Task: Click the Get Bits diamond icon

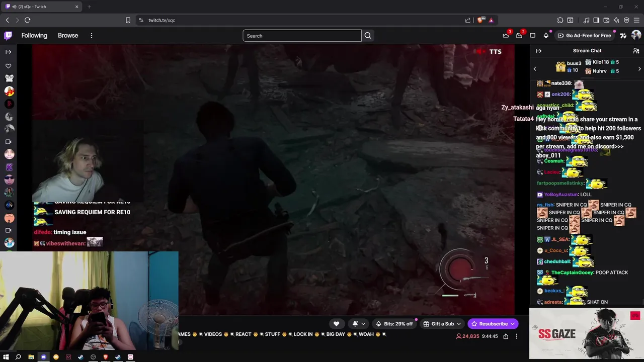Action: (546, 36)
